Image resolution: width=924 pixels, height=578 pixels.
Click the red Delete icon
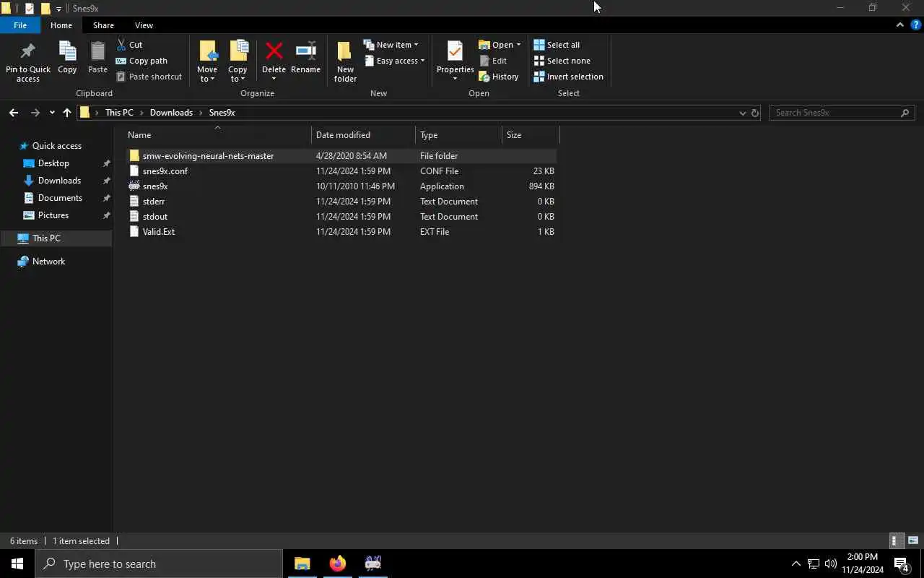coord(274,51)
